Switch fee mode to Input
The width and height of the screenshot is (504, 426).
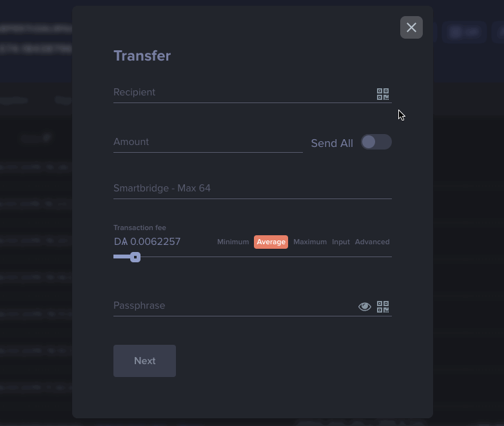tap(341, 242)
